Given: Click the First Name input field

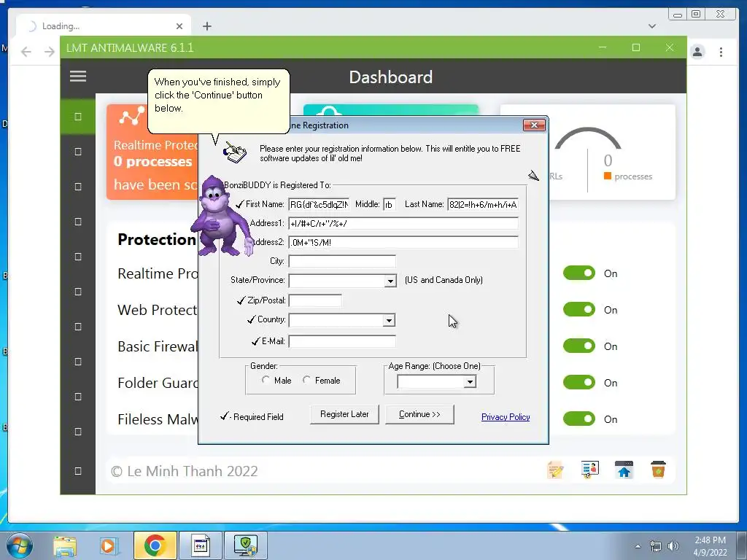Looking at the screenshot, I should click(319, 204).
